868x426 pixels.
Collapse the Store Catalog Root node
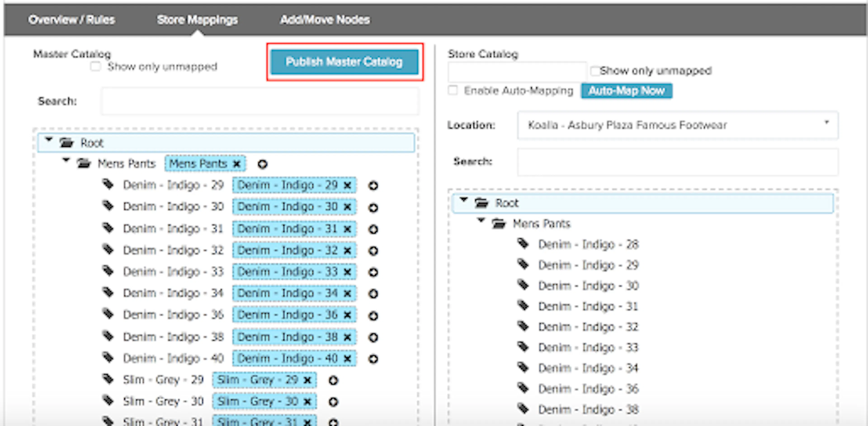(464, 200)
